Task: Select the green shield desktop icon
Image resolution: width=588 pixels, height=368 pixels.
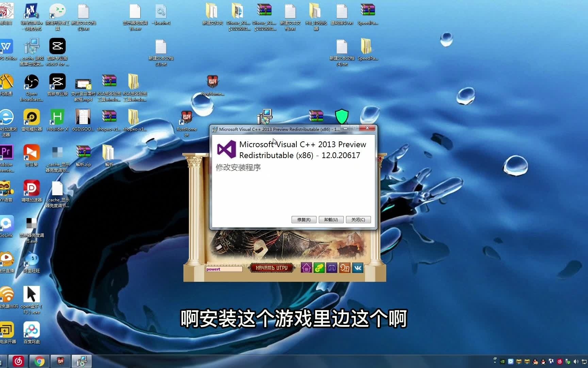Action: pos(342,116)
